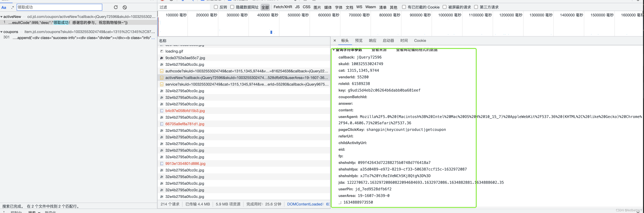Check the 隐藏数据网址 checkbox
The image size is (644, 213).
232,7
